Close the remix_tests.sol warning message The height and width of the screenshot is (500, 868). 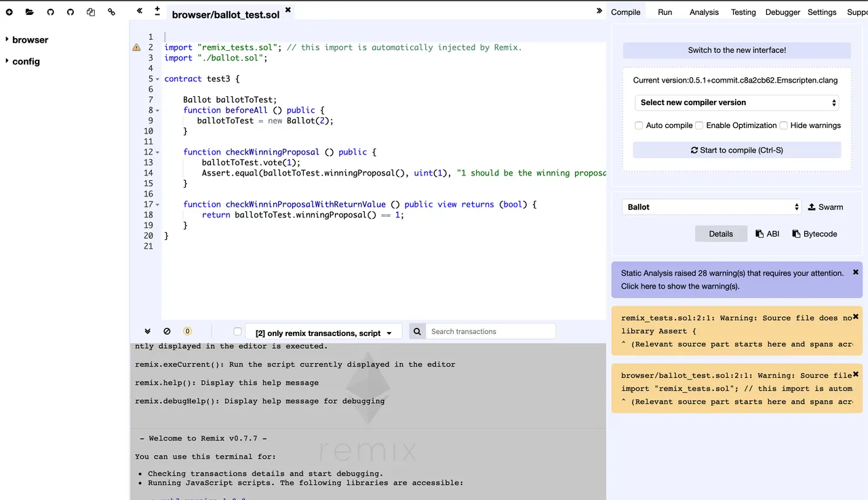point(856,316)
